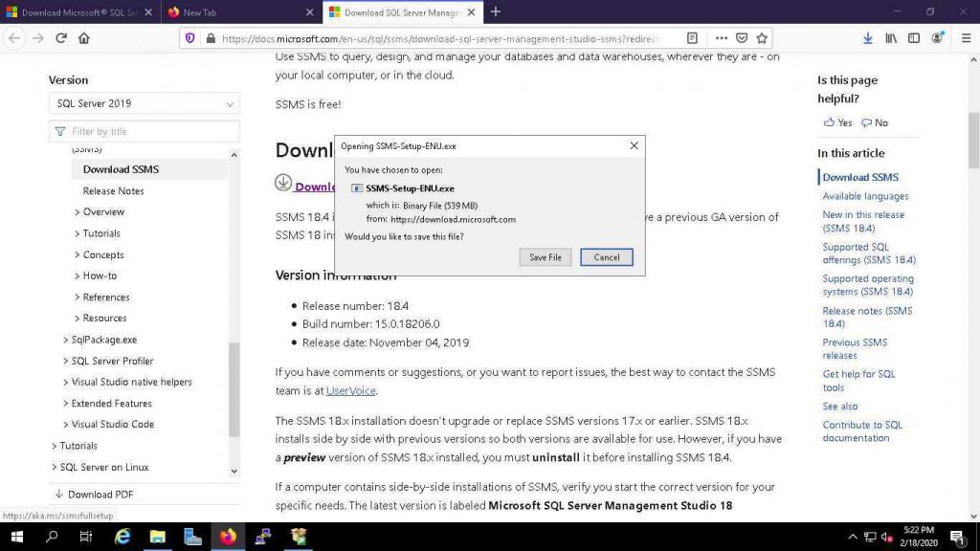Click the sidebar view icon
This screenshot has height=551, width=980.
click(x=913, y=37)
